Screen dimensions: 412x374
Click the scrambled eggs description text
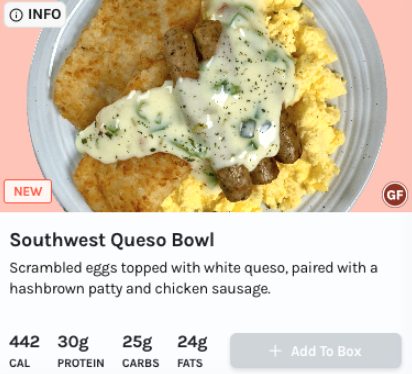pos(193,278)
